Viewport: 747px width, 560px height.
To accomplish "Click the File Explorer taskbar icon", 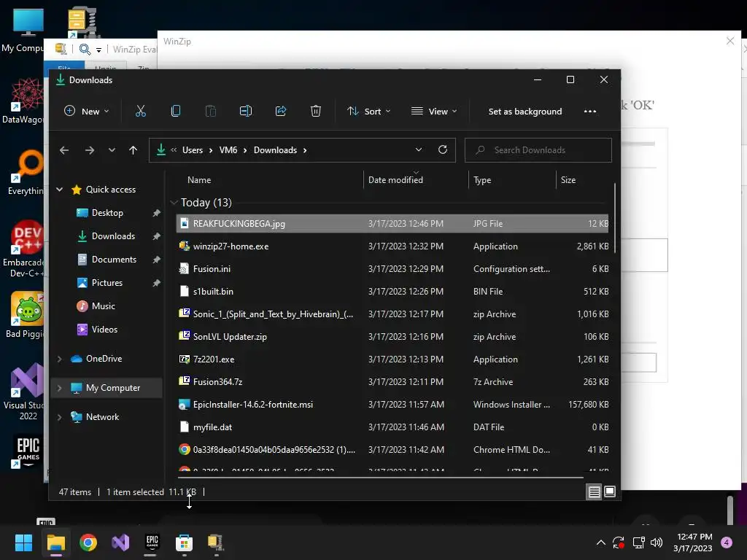I will [55, 542].
